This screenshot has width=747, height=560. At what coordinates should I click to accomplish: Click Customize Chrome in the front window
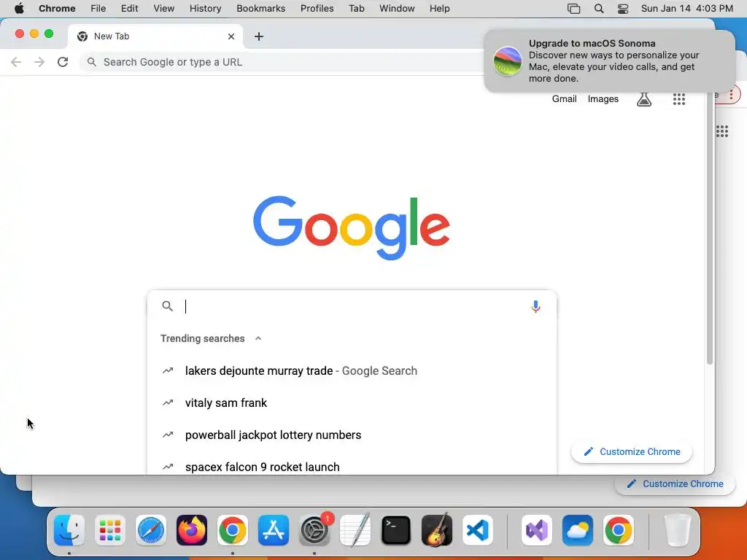[x=632, y=451]
